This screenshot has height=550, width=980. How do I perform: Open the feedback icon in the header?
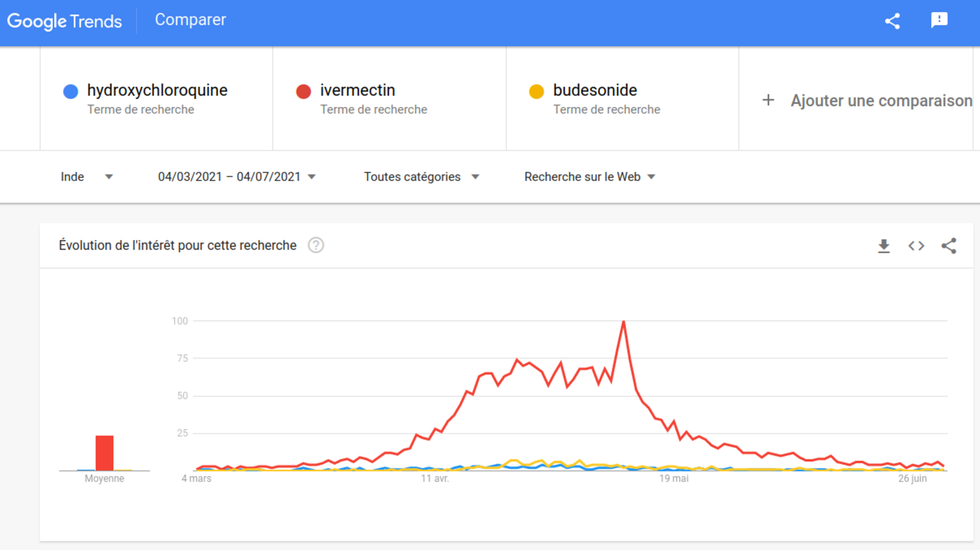[x=939, y=20]
